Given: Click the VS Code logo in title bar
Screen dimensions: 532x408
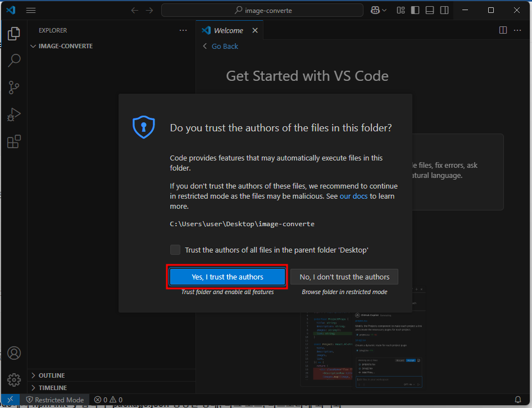Looking at the screenshot, I should point(11,10).
